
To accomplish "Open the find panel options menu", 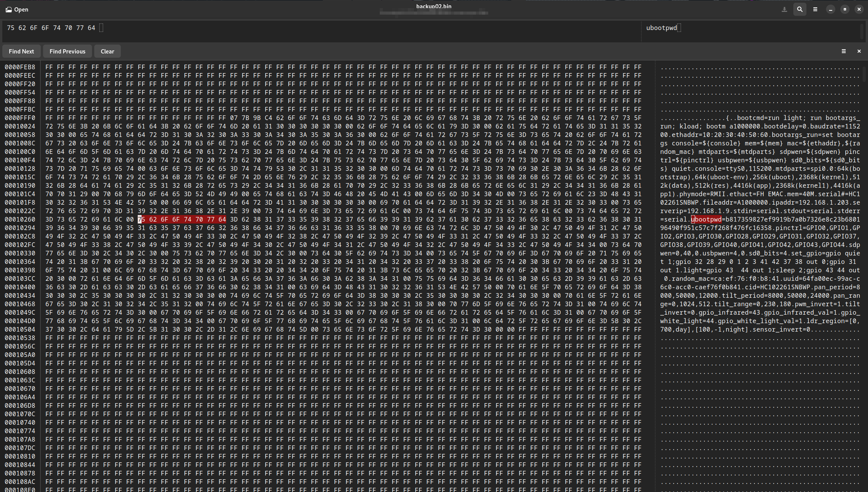I will [x=843, y=51].
